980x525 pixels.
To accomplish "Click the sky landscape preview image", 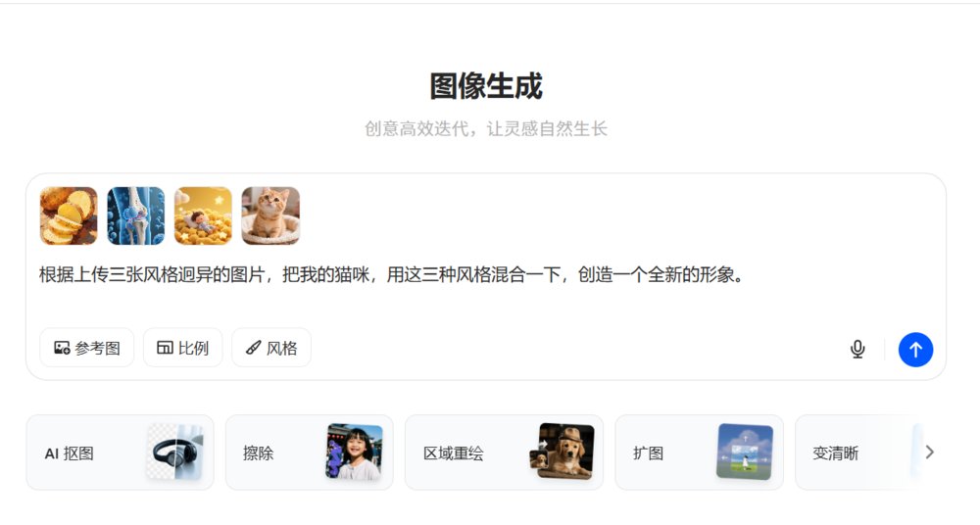I will (745, 452).
